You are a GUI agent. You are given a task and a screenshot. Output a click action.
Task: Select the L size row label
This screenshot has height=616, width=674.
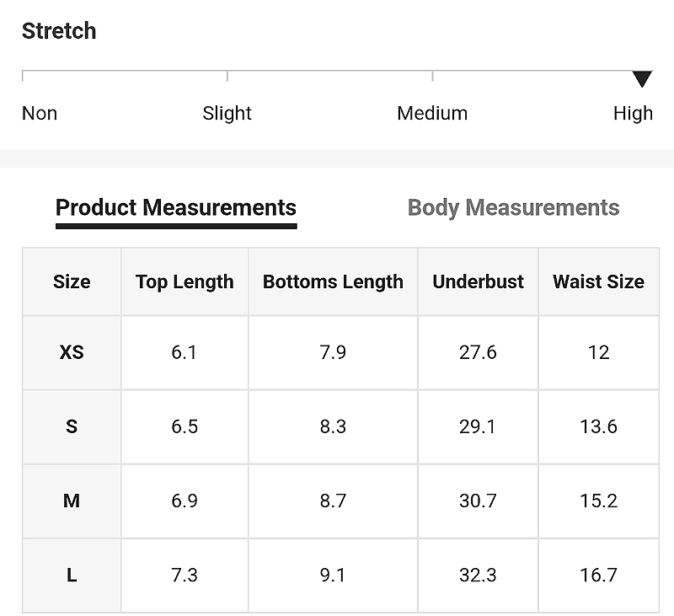(72, 575)
